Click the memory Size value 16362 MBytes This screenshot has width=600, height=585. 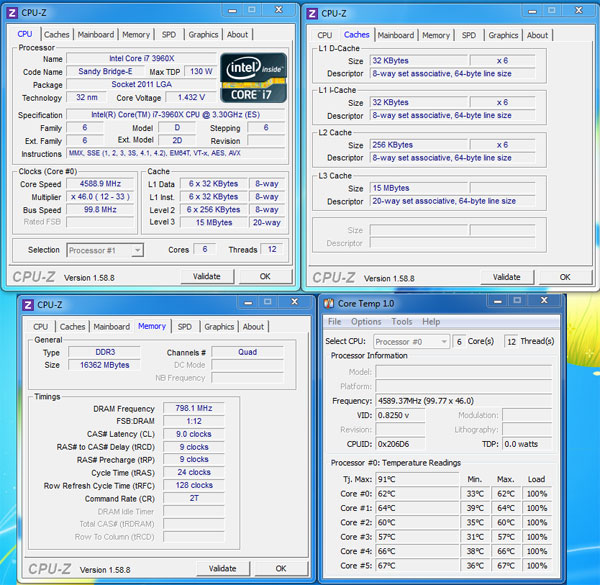tap(104, 365)
